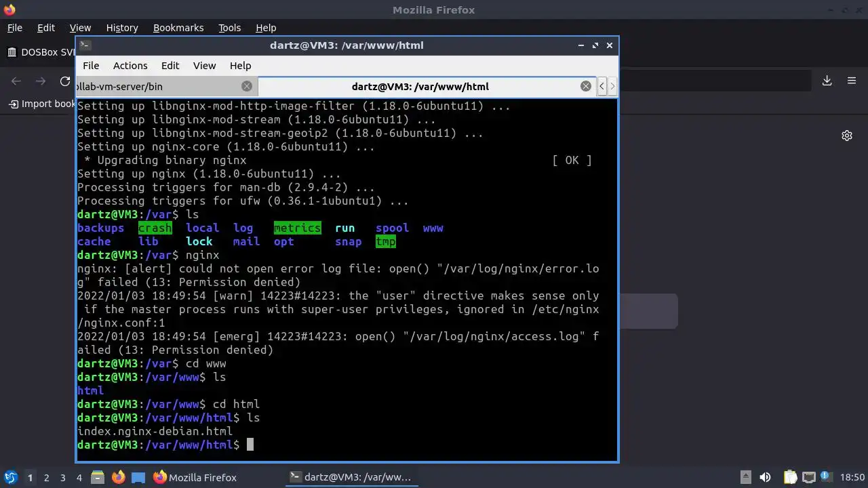Click the tab scroll right arrow

pyautogui.click(x=612, y=86)
